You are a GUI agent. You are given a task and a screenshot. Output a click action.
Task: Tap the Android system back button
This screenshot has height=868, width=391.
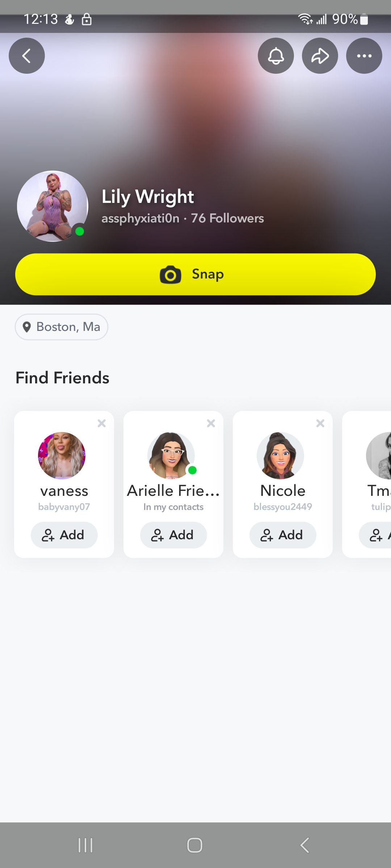(305, 845)
